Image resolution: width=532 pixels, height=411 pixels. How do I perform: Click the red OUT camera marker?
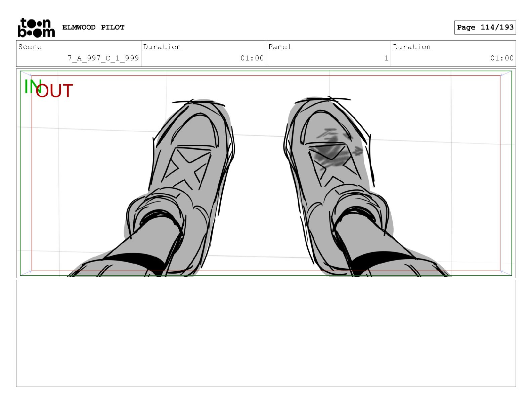coord(54,91)
